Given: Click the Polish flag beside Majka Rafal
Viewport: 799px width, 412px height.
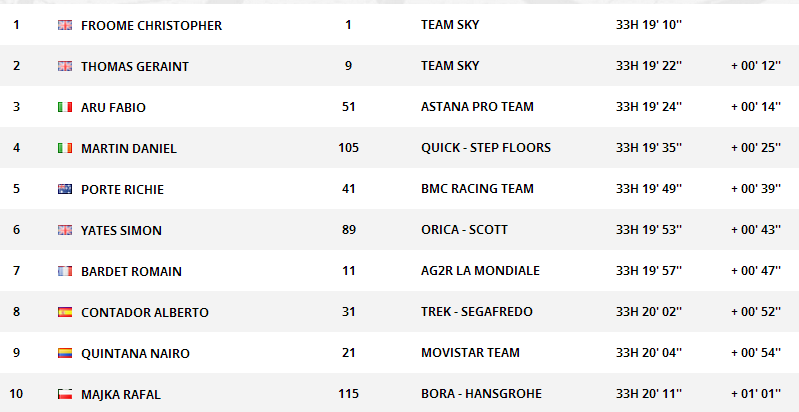Looking at the screenshot, I should [65, 394].
